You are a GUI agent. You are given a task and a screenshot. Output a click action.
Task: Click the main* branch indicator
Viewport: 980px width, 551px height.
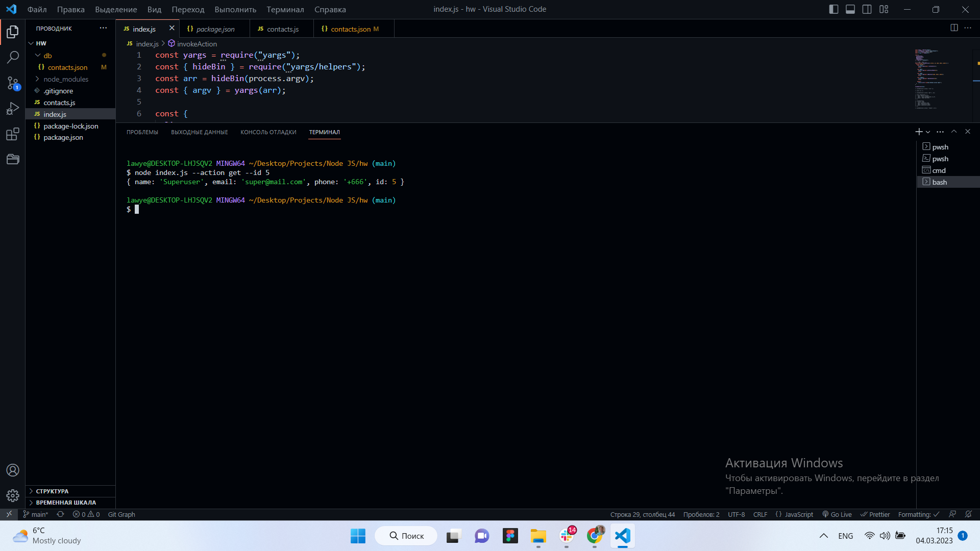36,514
